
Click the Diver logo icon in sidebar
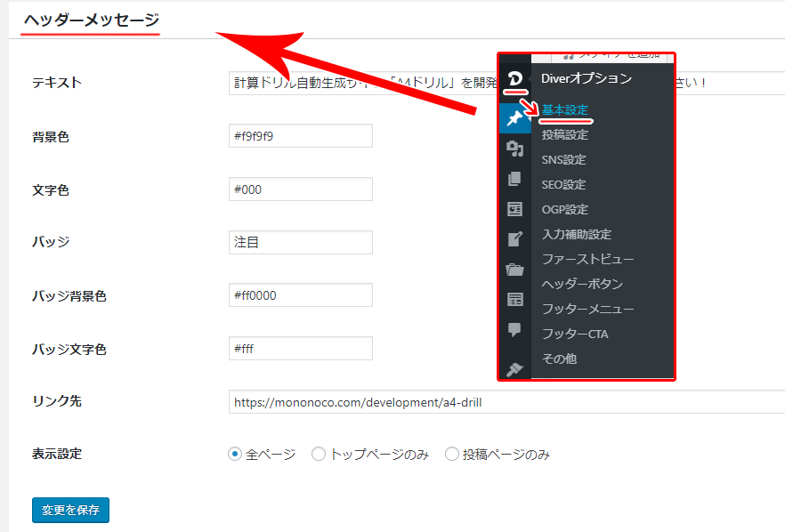coord(514,80)
